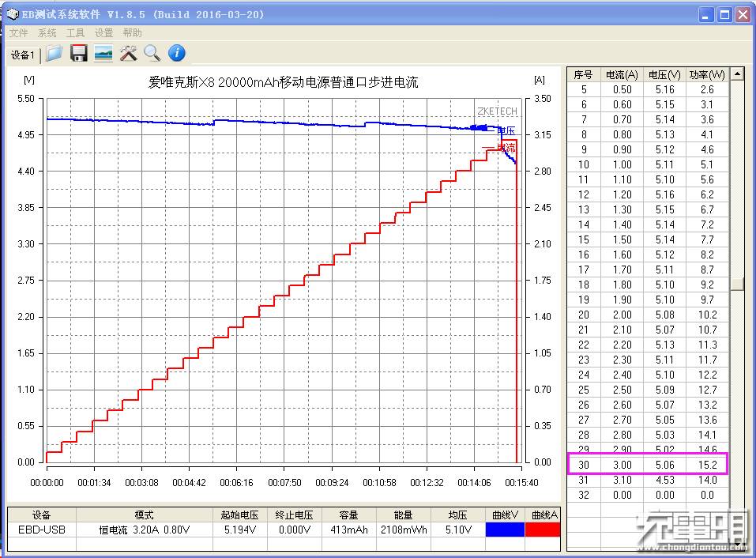This screenshot has height=558, width=756.
Task: Click the 恒电流 3.20A 0.80V mode cell
Action: pos(144,530)
